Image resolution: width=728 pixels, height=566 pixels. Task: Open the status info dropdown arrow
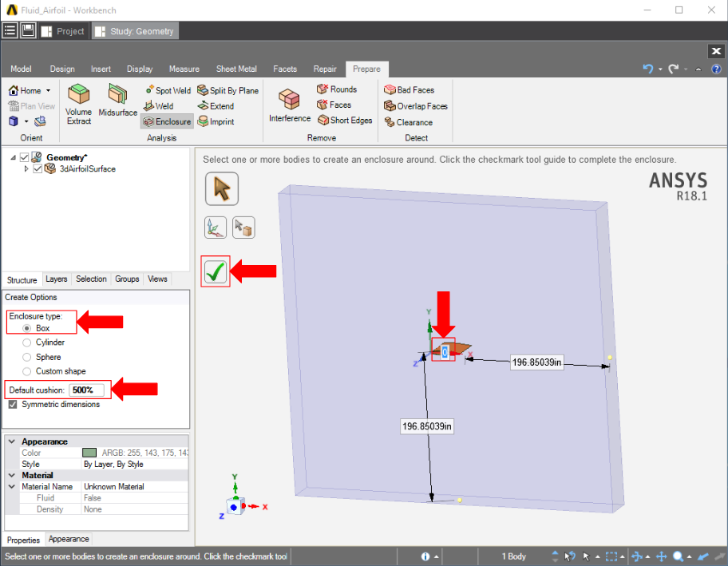click(436, 556)
